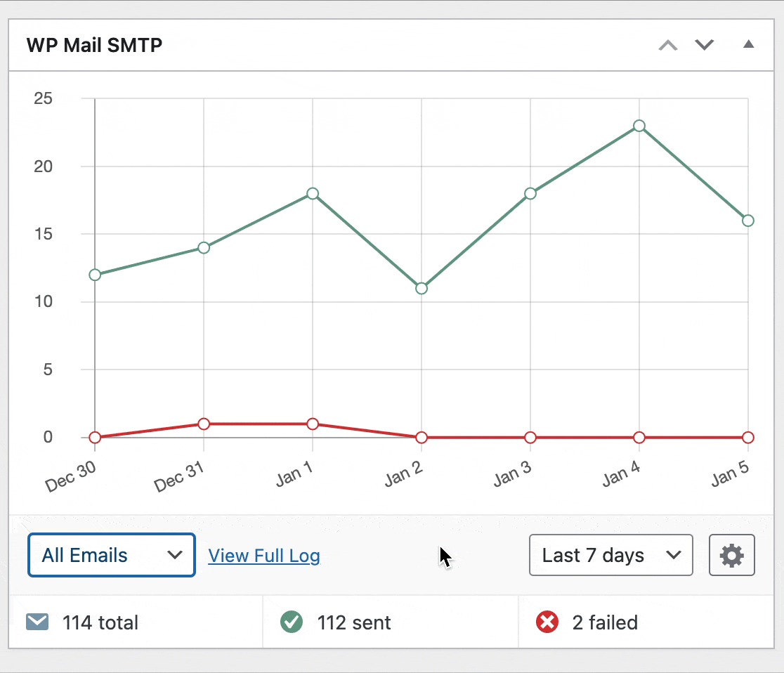Click the envelope icon beside 114 total
The image size is (784, 673).
[x=37, y=622]
